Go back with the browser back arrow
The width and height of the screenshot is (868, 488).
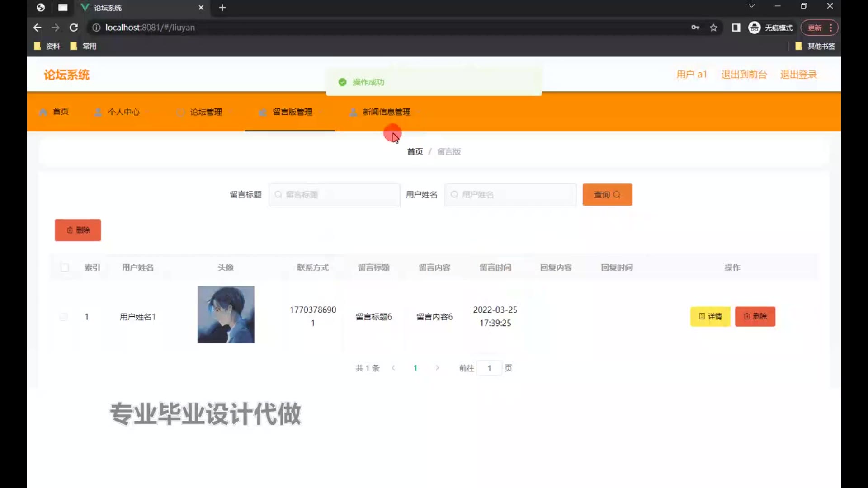coord(38,28)
